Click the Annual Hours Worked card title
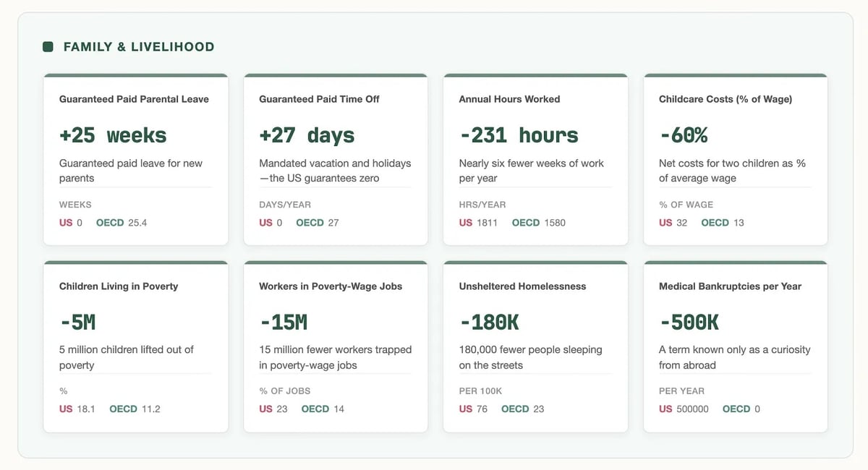Image resolution: width=868 pixels, height=470 pixels. [x=509, y=99]
